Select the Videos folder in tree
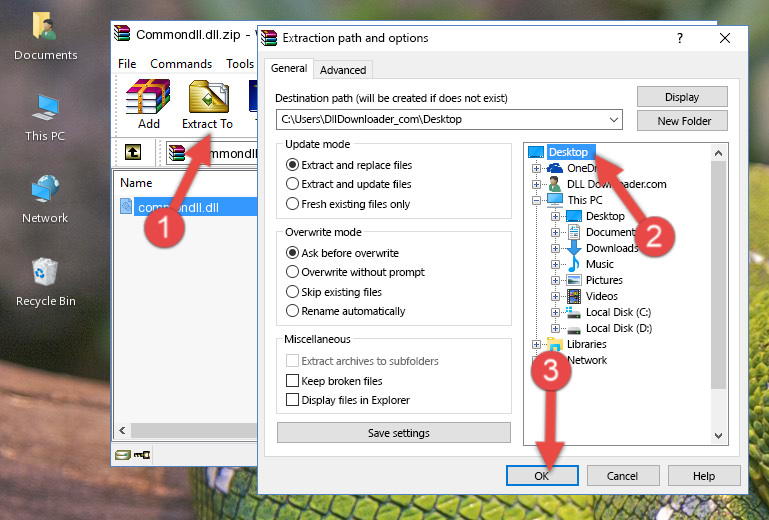The height and width of the screenshot is (520, 769). (601, 296)
